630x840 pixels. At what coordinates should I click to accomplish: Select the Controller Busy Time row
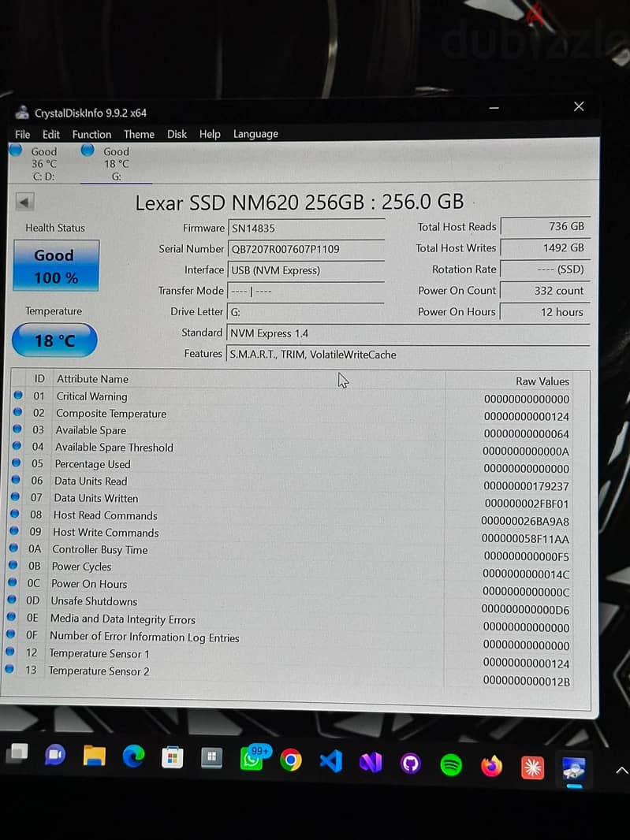[293, 552]
